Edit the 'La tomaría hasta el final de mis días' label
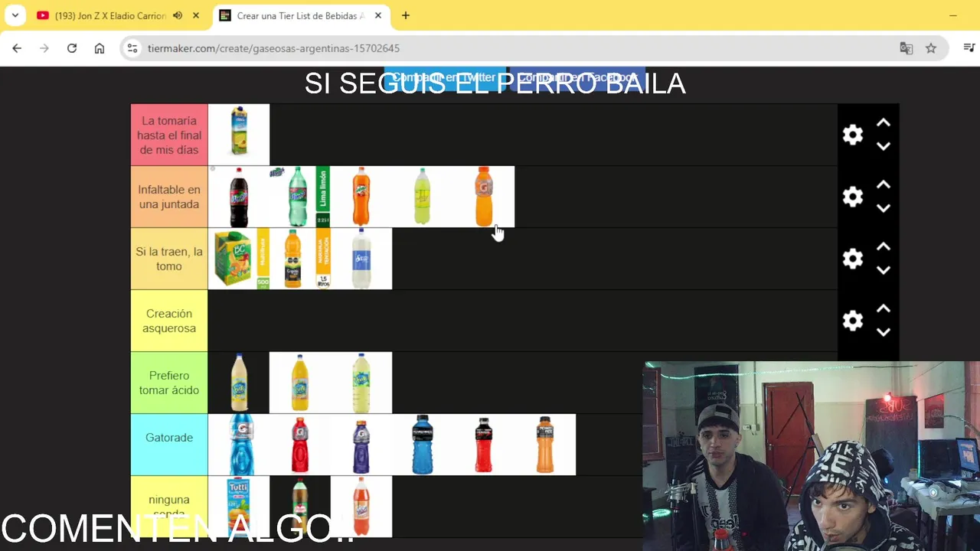This screenshot has width=980, height=551. click(169, 135)
